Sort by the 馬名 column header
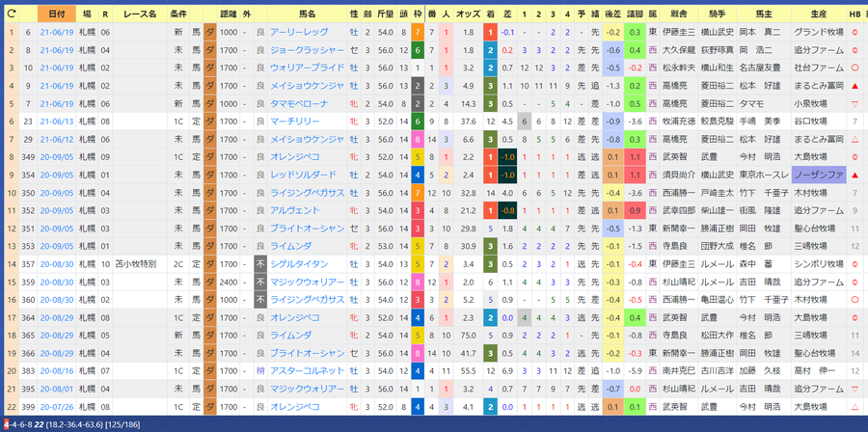Image resolution: width=868 pixels, height=432 pixels. tap(308, 13)
